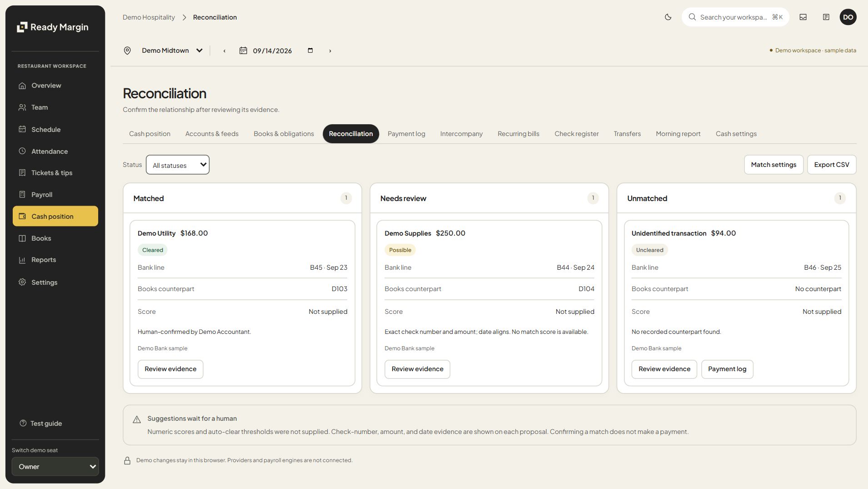Viewport: 868px width, 489px height.
Task: Toggle dark mode moon icon
Action: pos(668,17)
